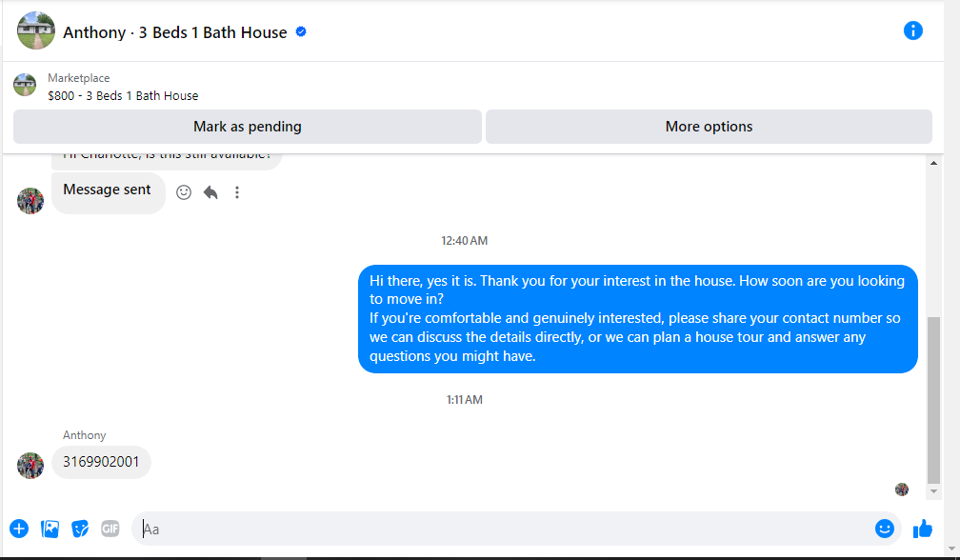Open Anthony's conversation header title

click(x=175, y=32)
